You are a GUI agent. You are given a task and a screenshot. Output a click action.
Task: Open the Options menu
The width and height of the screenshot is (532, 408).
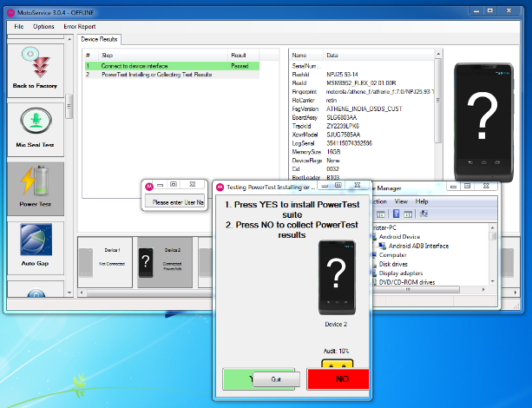click(43, 26)
